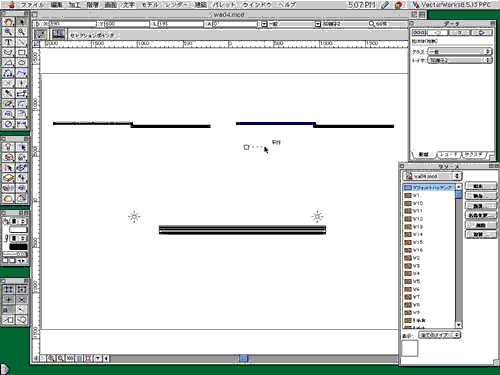Pick the Text tool with the T icon
This screenshot has width=500, height=375.
pos(8,42)
